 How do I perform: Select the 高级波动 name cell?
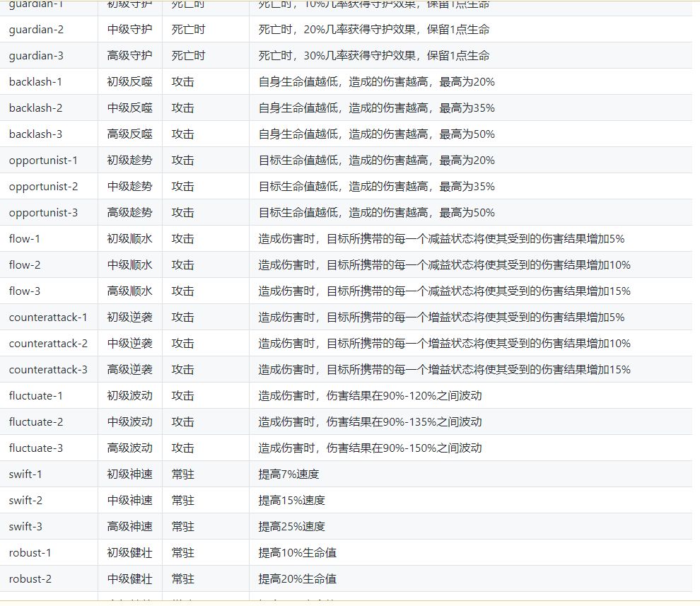click(130, 448)
